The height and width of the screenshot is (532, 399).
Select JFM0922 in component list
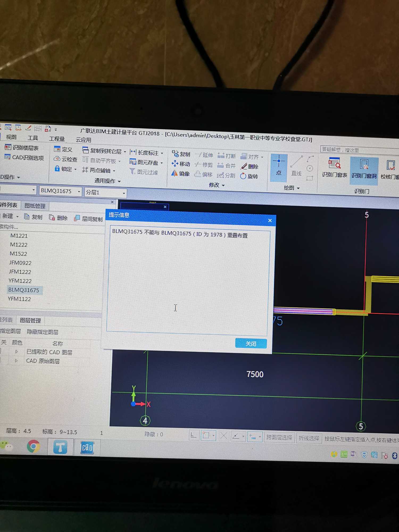click(x=20, y=263)
